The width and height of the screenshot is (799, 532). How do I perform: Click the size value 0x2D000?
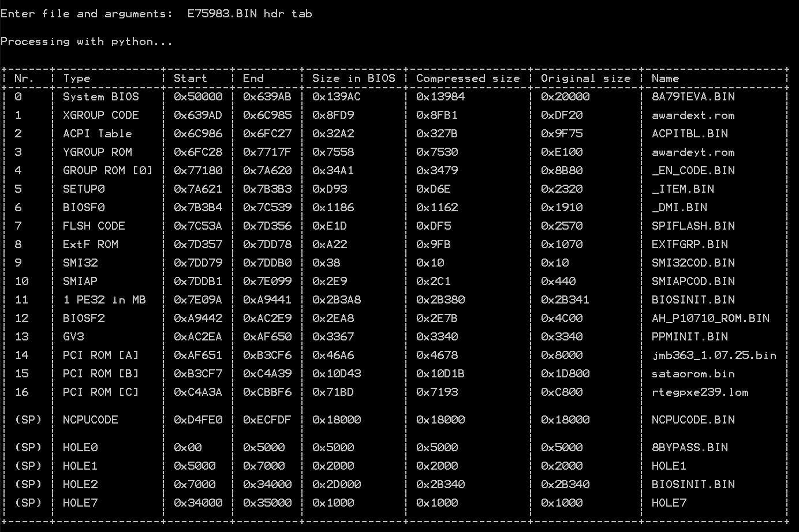coord(337,485)
